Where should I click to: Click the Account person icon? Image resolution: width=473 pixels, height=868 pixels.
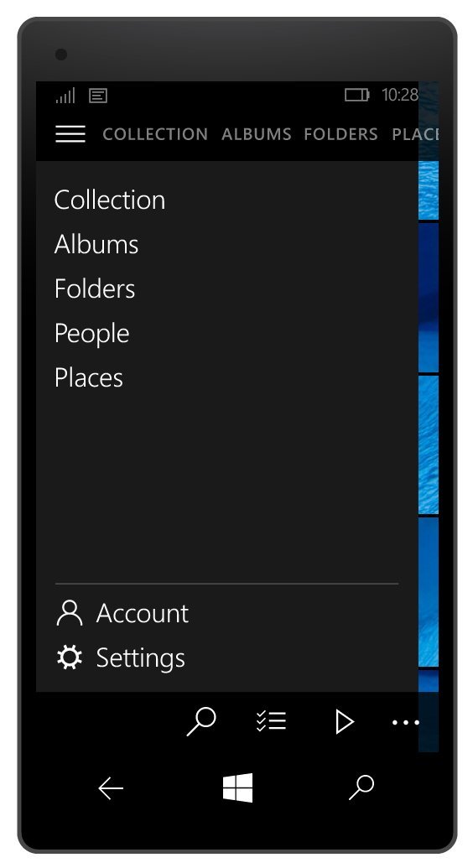tap(70, 613)
